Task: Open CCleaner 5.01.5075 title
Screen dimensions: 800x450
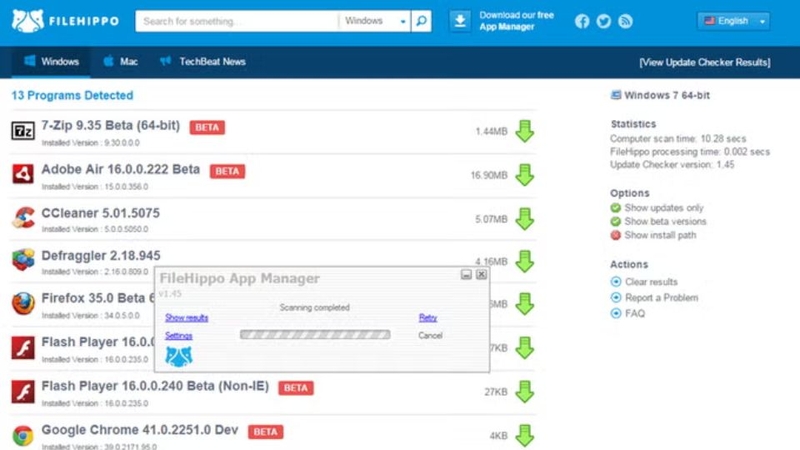Action: pos(101,213)
